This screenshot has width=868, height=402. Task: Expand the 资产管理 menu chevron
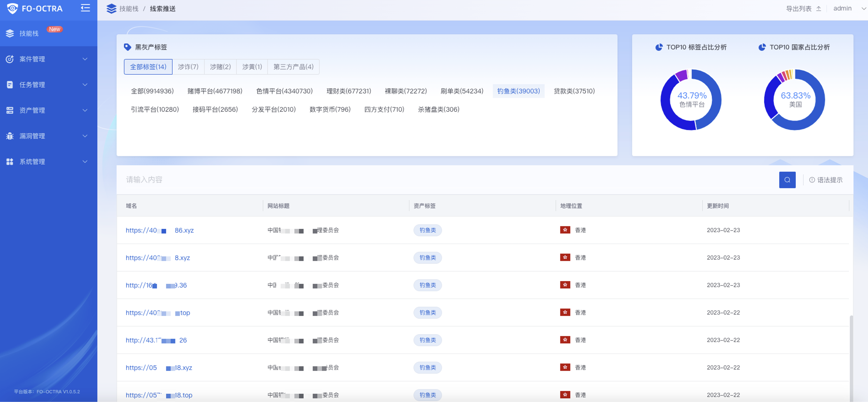coord(85,110)
